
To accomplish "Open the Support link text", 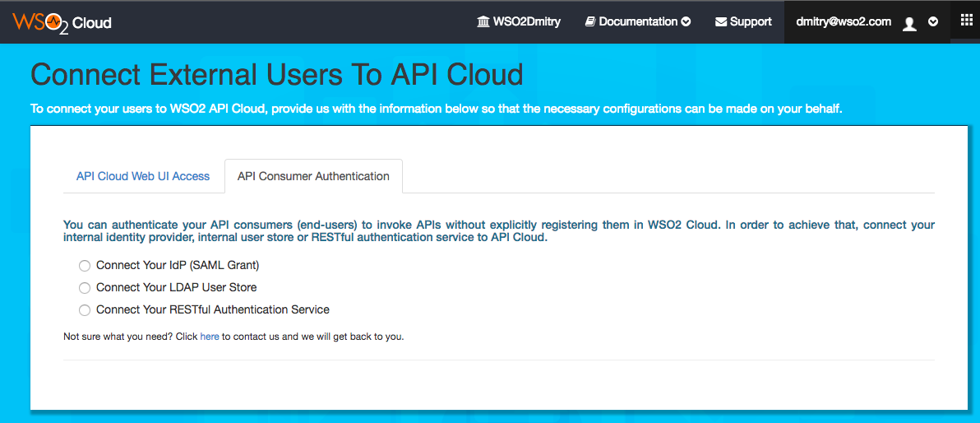I will pyautogui.click(x=751, y=22).
